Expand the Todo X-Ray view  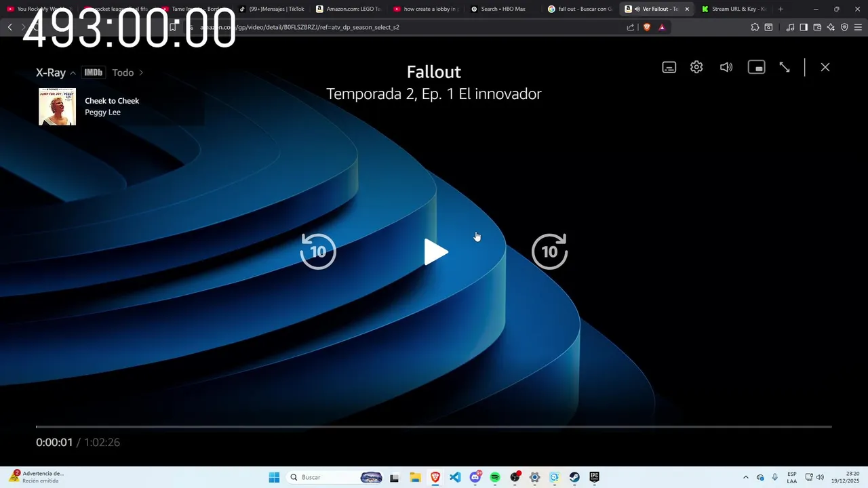127,73
